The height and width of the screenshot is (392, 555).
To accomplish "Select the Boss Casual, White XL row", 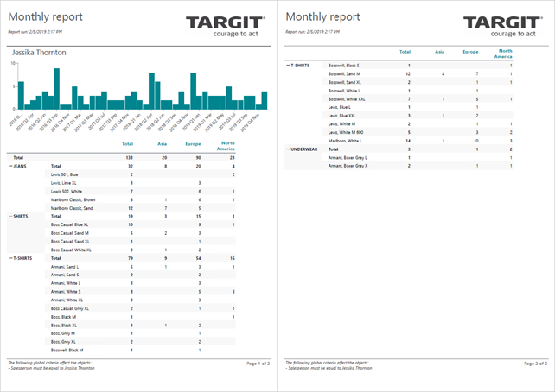I will pos(140,250).
